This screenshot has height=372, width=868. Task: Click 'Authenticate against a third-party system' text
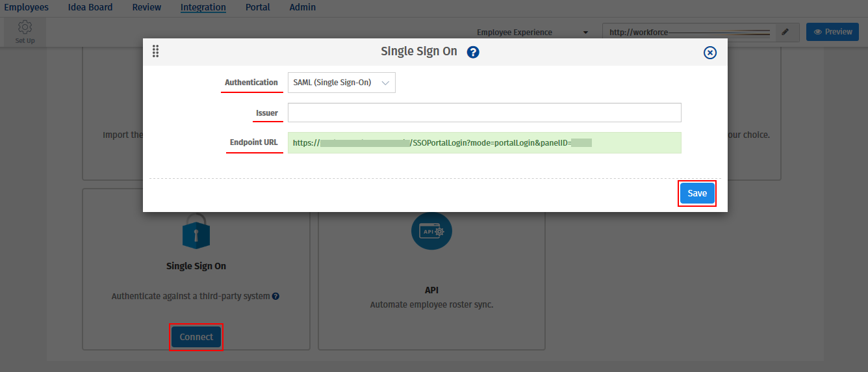[x=190, y=297]
